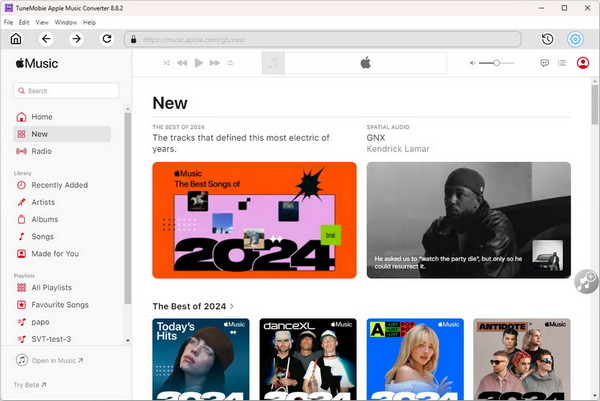Click the now playing album art placeholder
Screen dimensions: 600x401
point(273,63)
